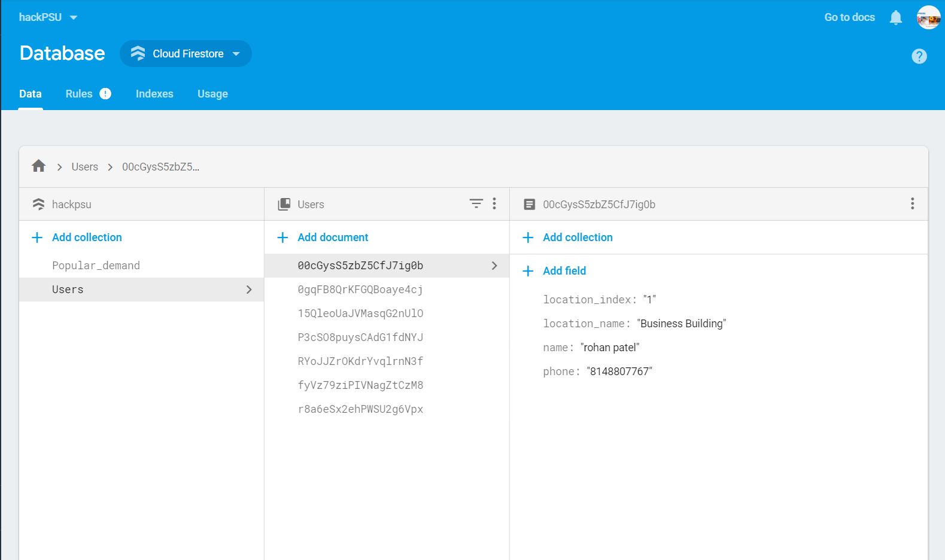The height and width of the screenshot is (560, 945).
Task: Click the location_index field value "1"
Action: pyautogui.click(x=649, y=300)
